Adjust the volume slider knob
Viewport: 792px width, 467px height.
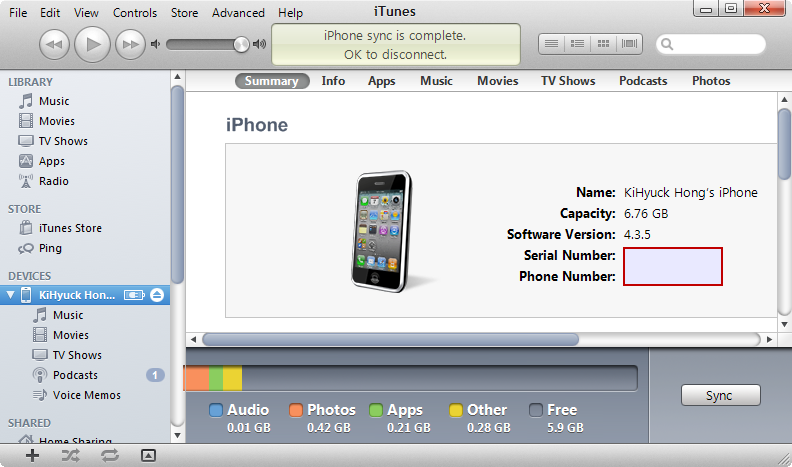pos(241,44)
